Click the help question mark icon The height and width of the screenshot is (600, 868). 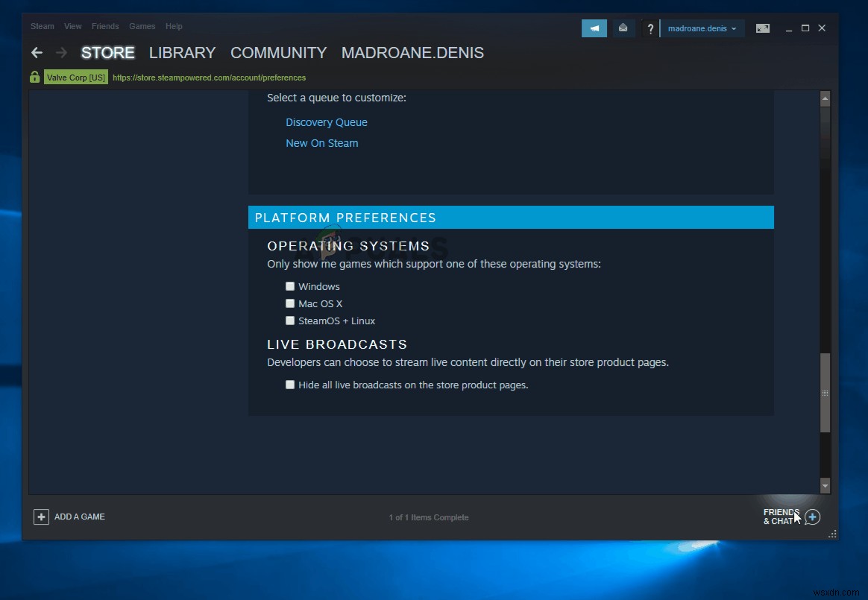pyautogui.click(x=650, y=28)
